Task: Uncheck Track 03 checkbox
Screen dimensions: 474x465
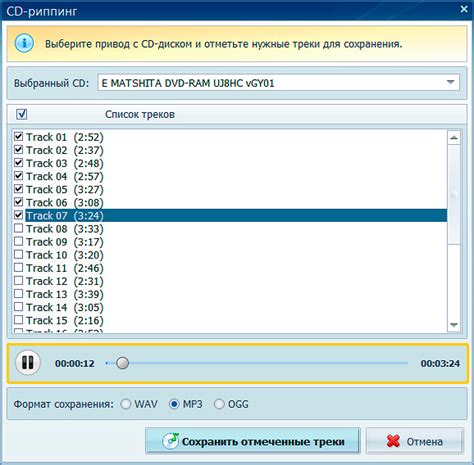Action: (x=19, y=163)
